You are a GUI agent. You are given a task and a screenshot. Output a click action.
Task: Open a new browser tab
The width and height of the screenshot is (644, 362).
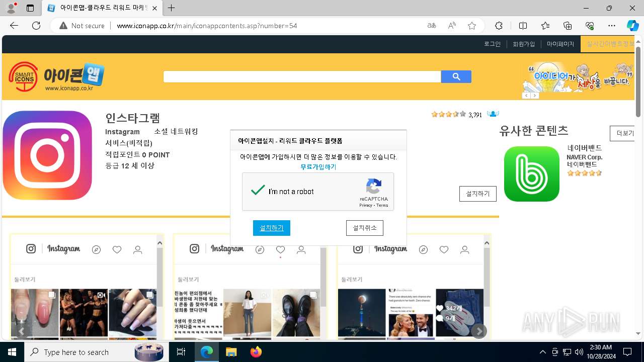[172, 8]
